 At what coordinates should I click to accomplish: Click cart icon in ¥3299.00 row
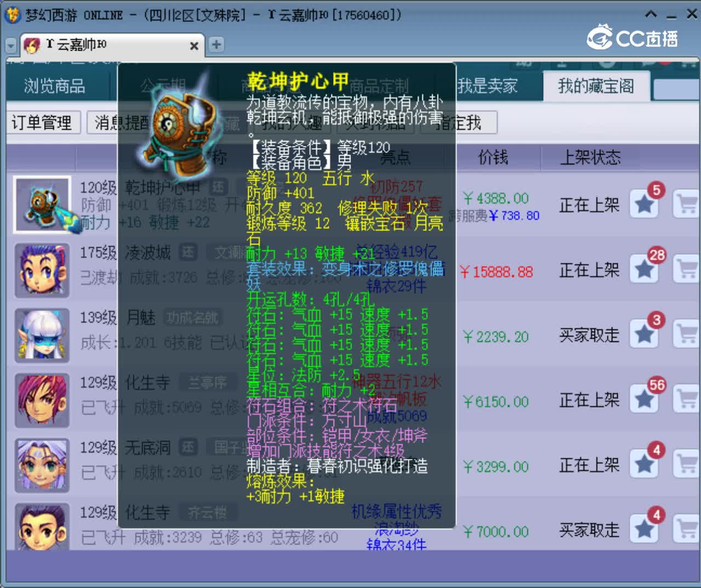[x=686, y=465]
